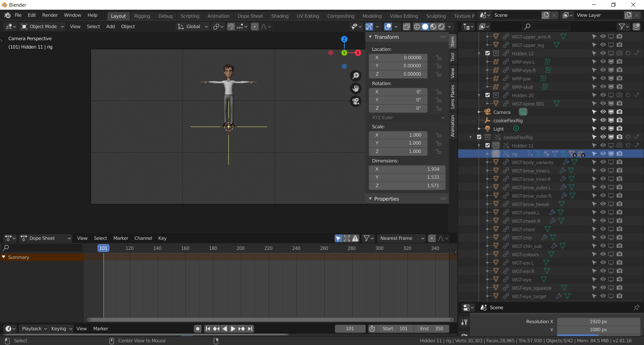Collapse the Transform panel
Viewport: 644px width, 345px height.
point(370,37)
